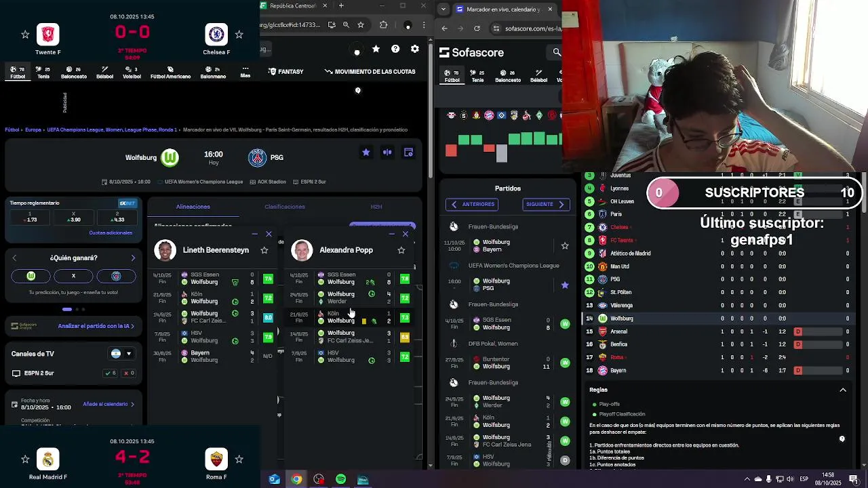Vote PSG in ¿Quién ganará? poll
The width and height of the screenshot is (868, 488).
[x=116, y=276]
